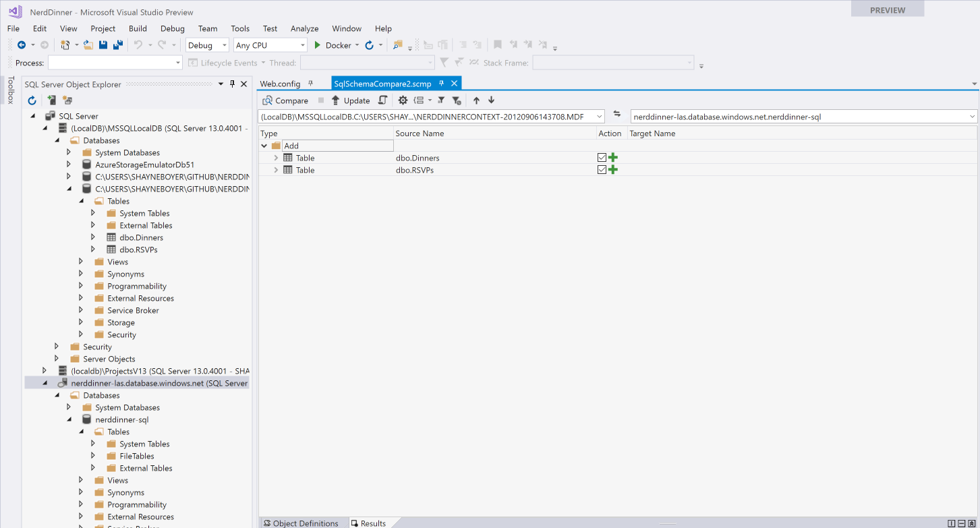This screenshot has height=528, width=980.
Task: Select dbo.RSVPs table in Object Explorer
Action: coord(138,250)
